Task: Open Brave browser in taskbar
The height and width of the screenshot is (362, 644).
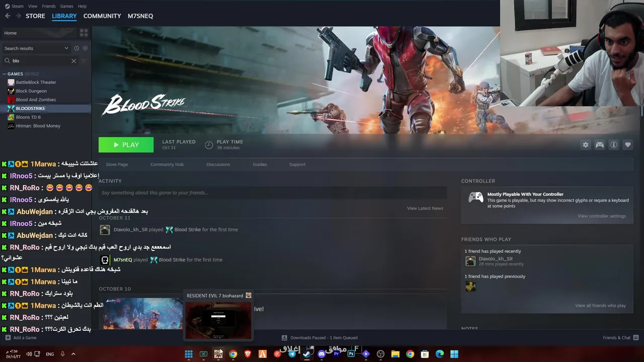Action: click(x=248, y=354)
